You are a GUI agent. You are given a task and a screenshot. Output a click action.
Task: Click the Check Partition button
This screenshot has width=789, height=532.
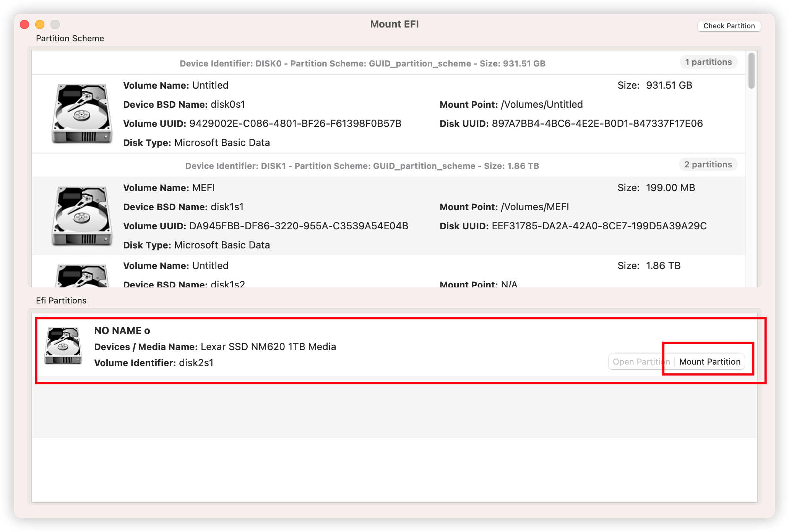(x=729, y=26)
